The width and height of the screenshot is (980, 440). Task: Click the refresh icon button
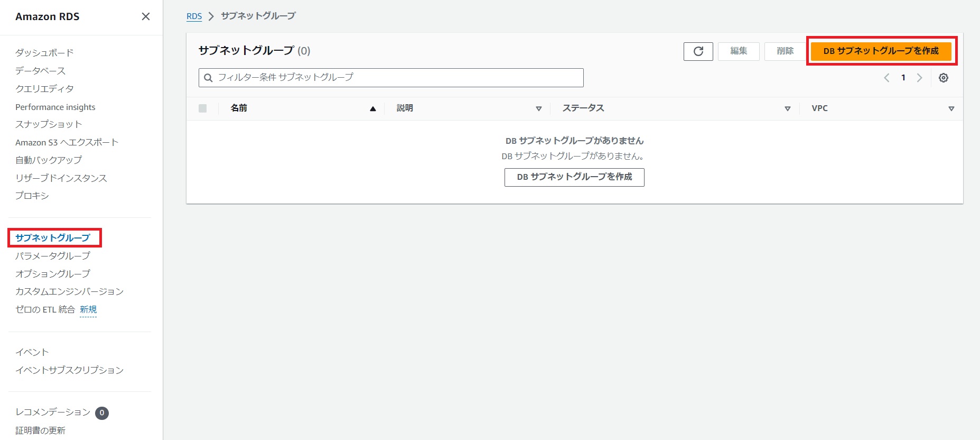coord(698,51)
